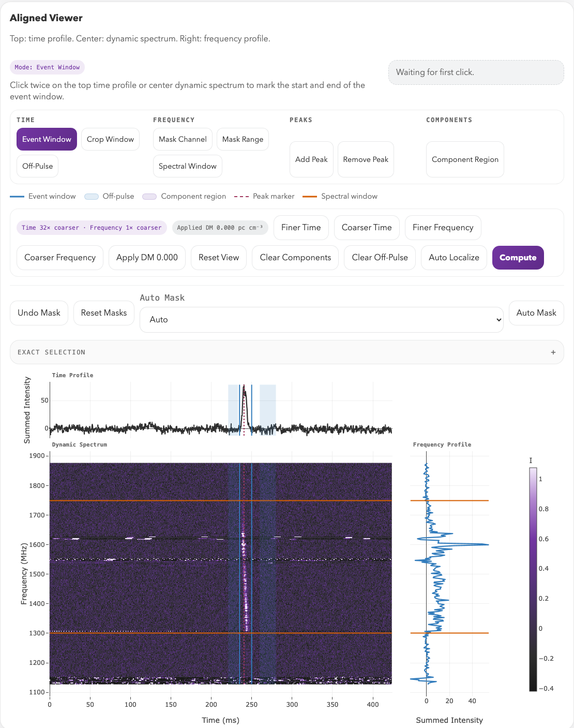Click the Time (ms) axis label
This screenshot has width=574, height=728.
click(x=220, y=720)
